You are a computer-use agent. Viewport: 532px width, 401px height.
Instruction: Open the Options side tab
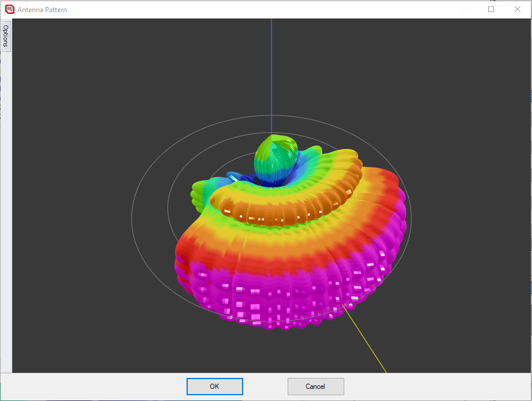[6, 36]
